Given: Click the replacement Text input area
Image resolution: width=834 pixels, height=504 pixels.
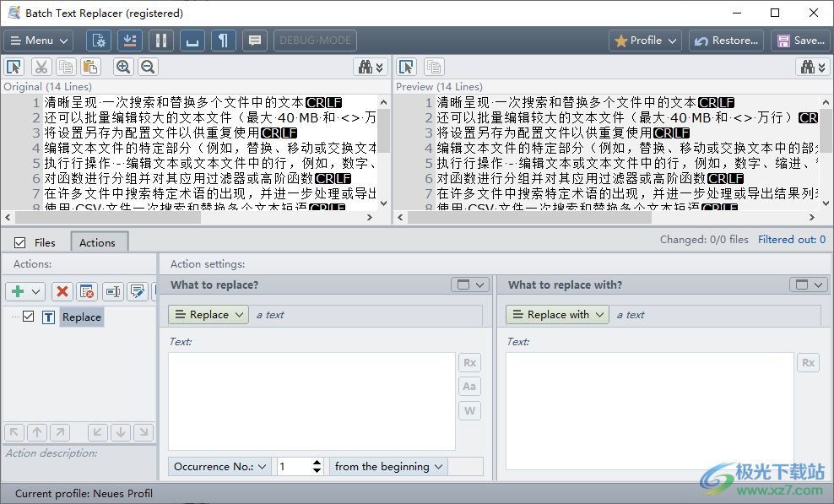Looking at the screenshot, I should [649, 411].
